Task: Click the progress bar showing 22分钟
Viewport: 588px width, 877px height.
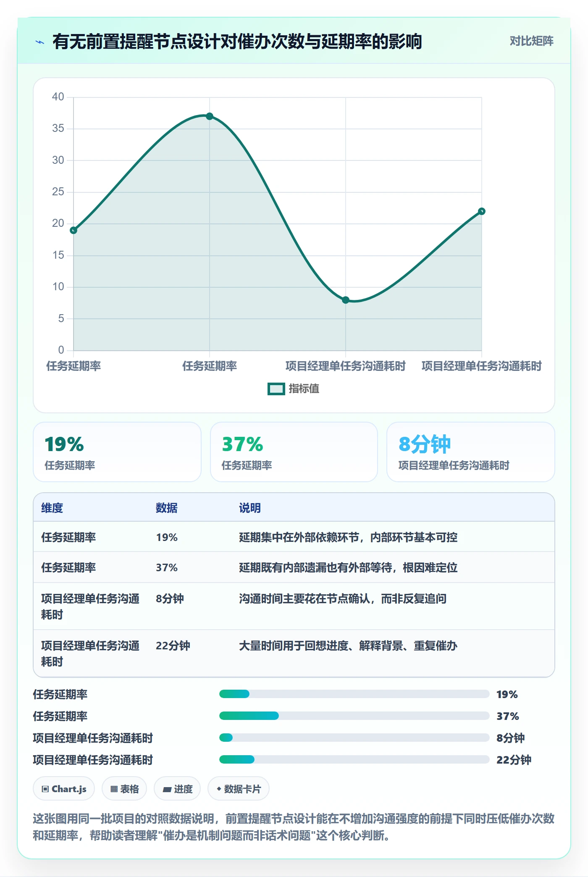Action: 354,759
